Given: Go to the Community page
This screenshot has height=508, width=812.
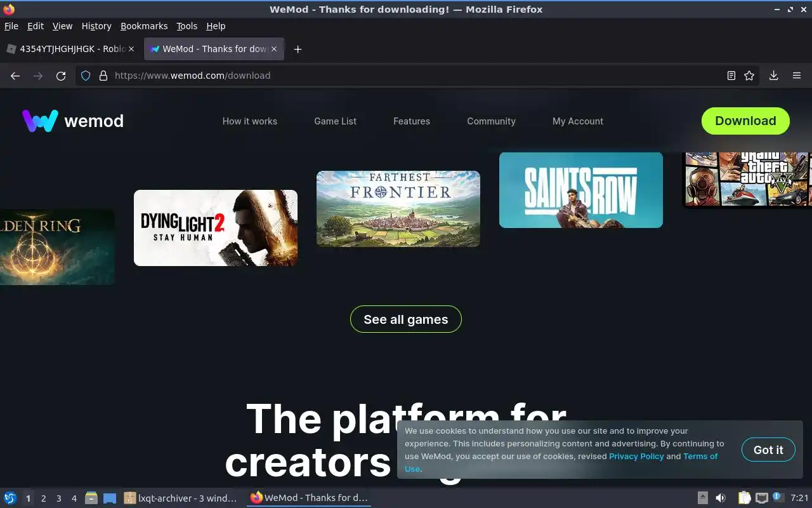Looking at the screenshot, I should coord(492,121).
